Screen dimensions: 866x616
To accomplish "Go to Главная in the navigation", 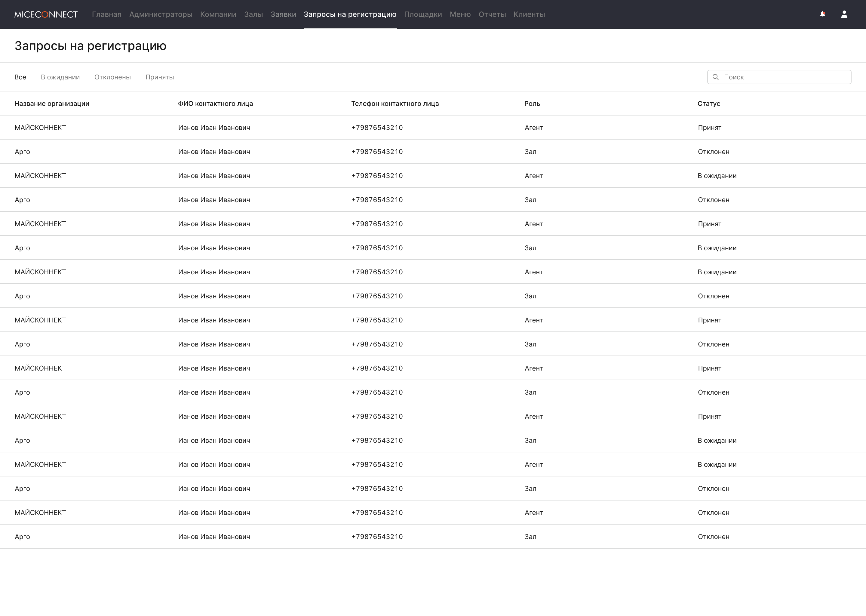I will click(x=106, y=14).
